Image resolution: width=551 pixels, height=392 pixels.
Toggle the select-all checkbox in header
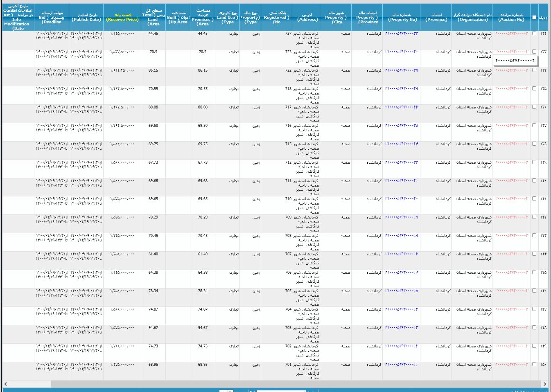click(534, 17)
